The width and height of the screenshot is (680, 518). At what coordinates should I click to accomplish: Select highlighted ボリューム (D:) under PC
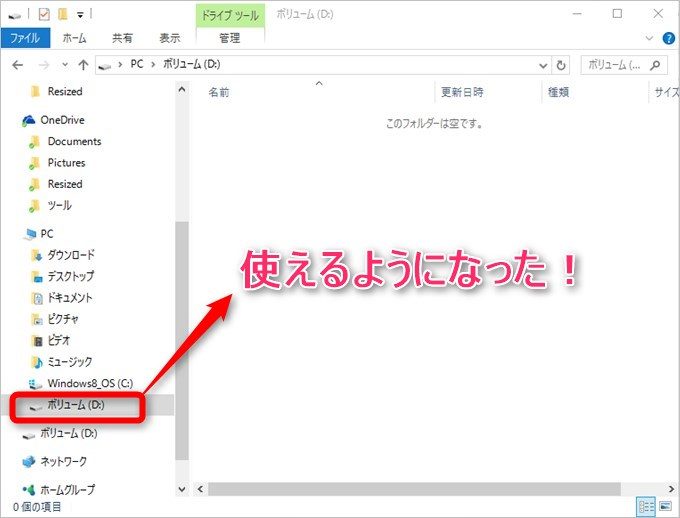tap(76, 405)
